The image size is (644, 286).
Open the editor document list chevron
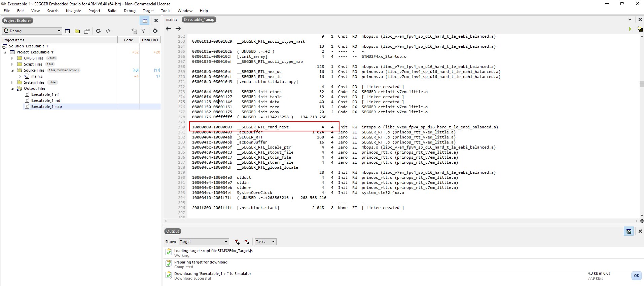pyautogui.click(x=630, y=19)
